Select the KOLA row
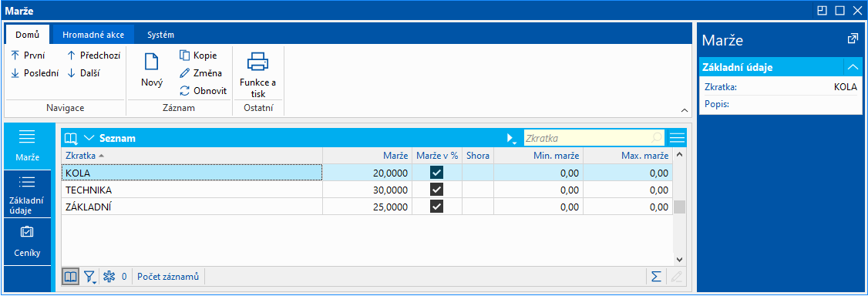 [366, 173]
